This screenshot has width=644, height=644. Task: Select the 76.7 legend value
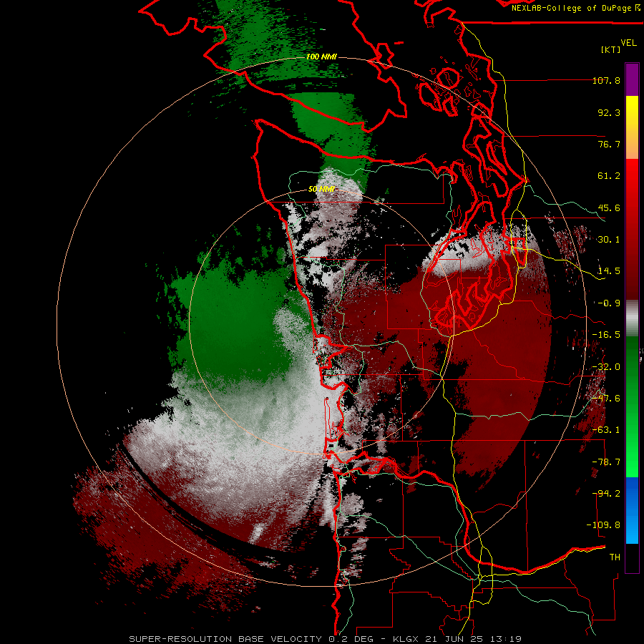(609, 144)
